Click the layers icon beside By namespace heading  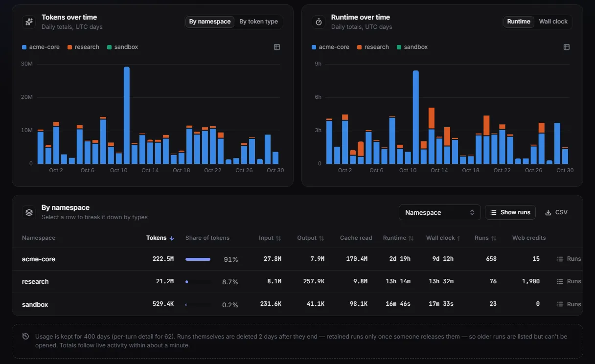click(29, 212)
